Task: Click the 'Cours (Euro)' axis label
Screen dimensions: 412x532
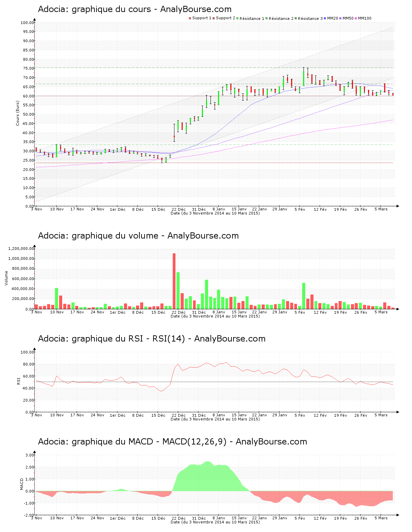Action: 18,113
